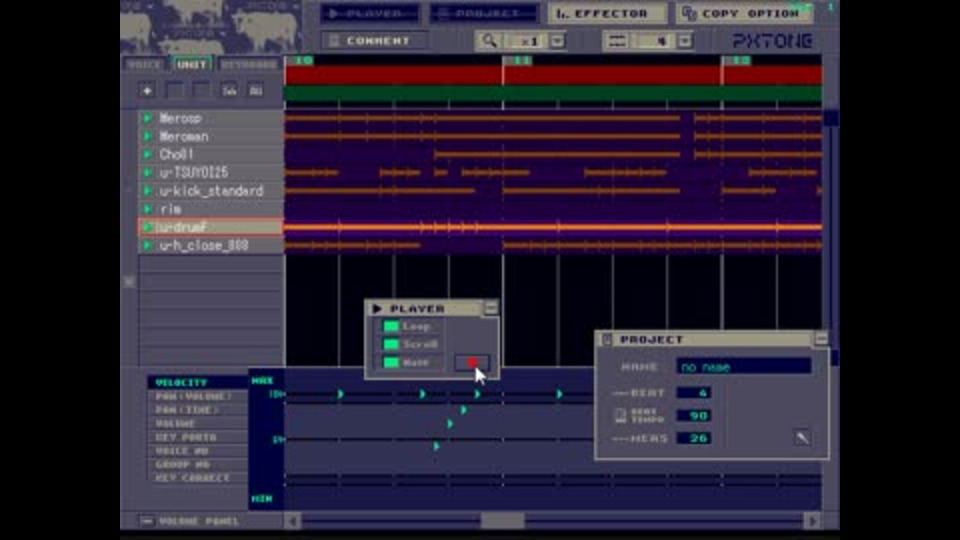Viewport: 960px width, 540px height.
Task: Click measure 11 marker on timeline ruler
Action: point(520,60)
